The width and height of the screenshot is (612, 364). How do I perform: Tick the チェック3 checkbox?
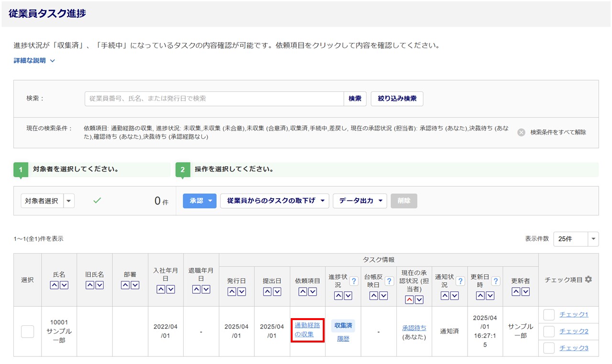pyautogui.click(x=549, y=348)
